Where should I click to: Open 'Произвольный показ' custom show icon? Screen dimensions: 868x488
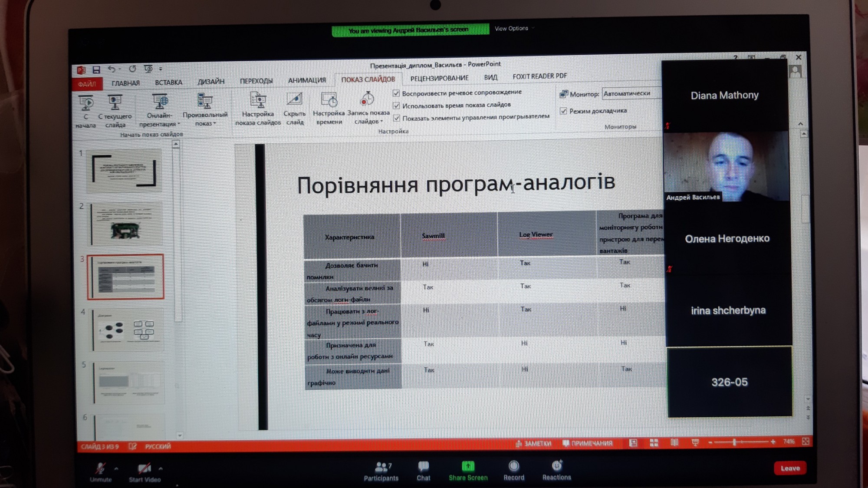pyautogui.click(x=205, y=101)
